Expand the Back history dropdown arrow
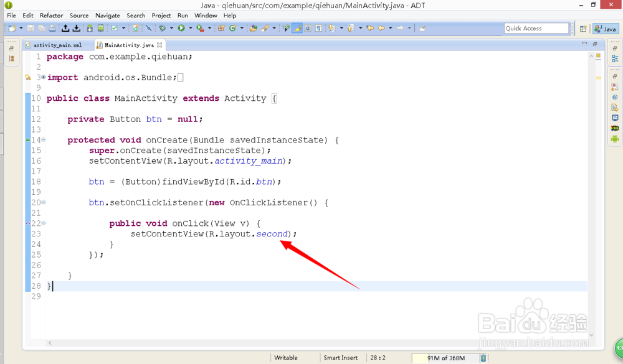623x364 pixels. coord(391,28)
